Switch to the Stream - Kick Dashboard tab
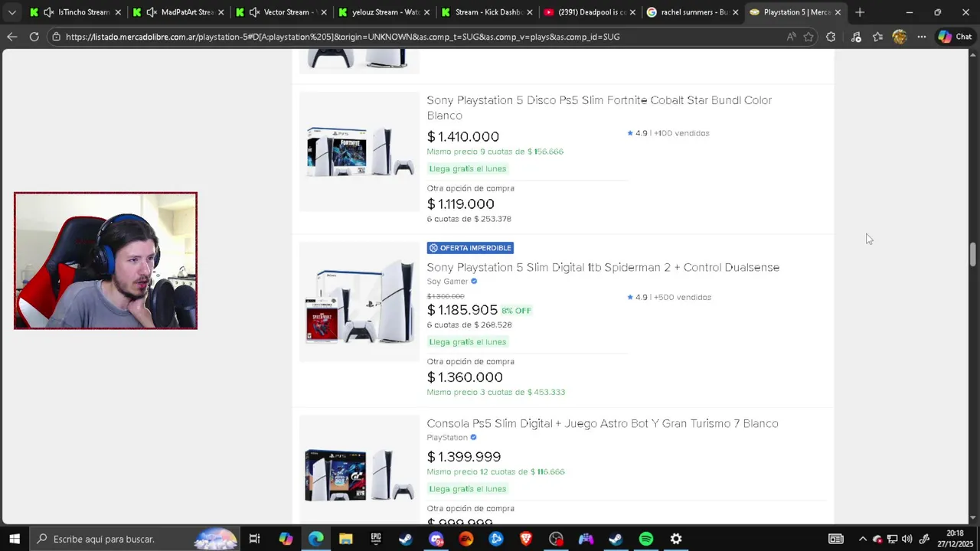This screenshot has width=980, height=551. click(485, 12)
